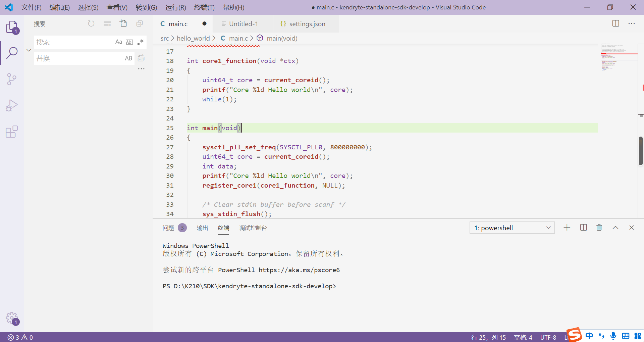Image resolution: width=644 pixels, height=342 pixels.
Task: Switch to the 问题 panel tab
Action: 168,228
